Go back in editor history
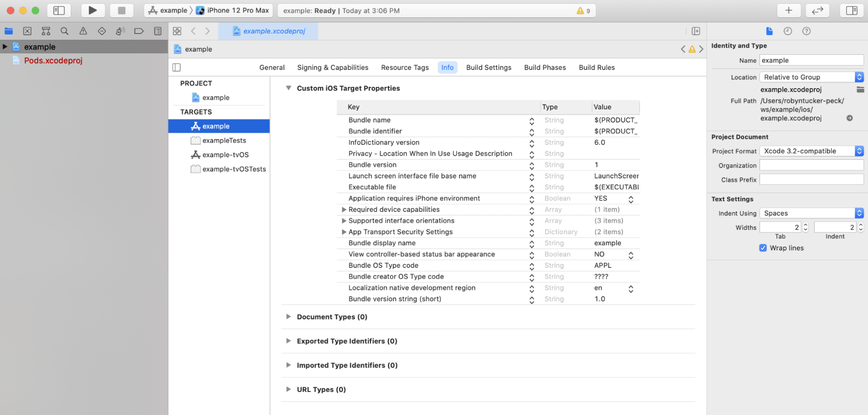This screenshot has height=415, width=868. [194, 31]
